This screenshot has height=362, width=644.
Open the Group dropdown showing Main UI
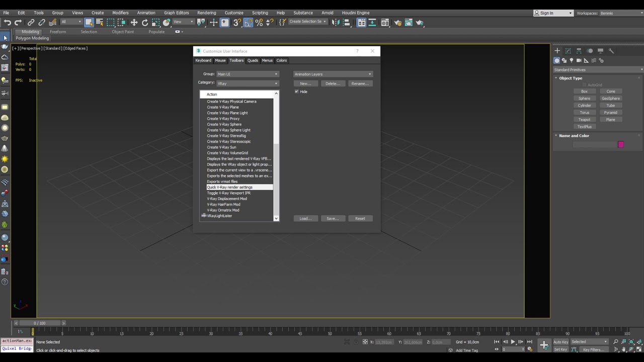247,74
